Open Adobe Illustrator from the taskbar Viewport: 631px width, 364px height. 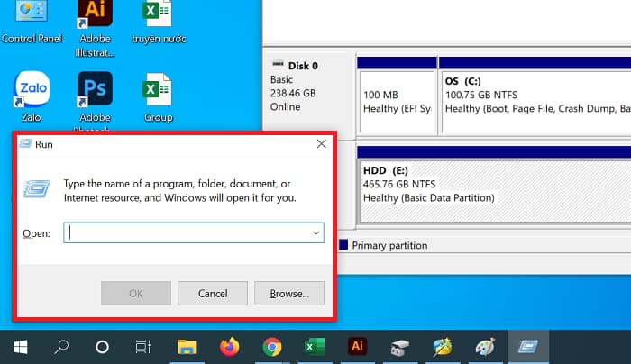pos(356,346)
